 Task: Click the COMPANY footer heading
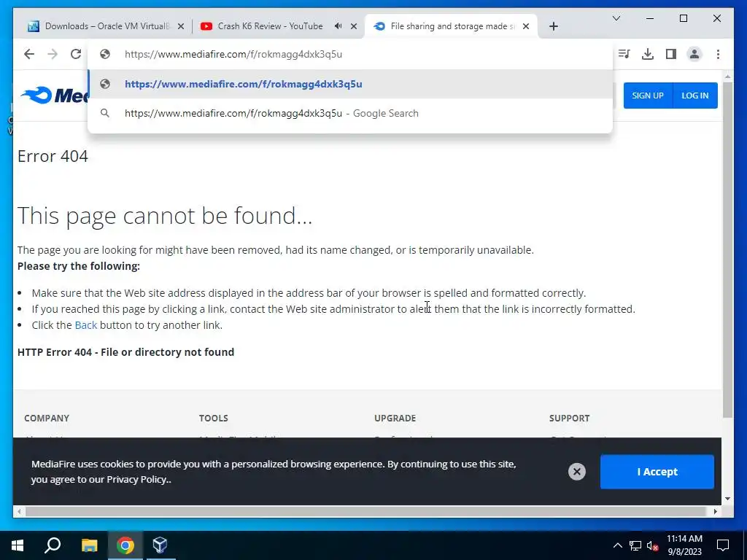coord(47,418)
